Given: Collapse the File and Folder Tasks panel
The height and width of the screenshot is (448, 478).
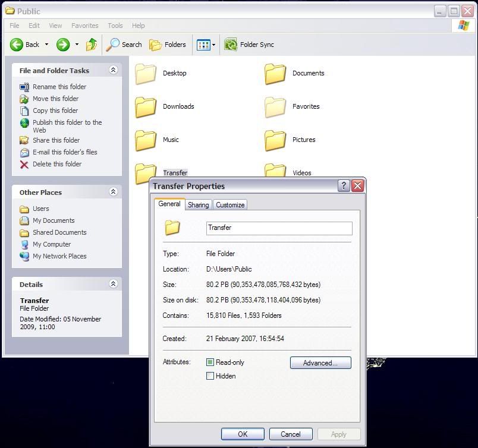Looking at the screenshot, I should pos(113,70).
